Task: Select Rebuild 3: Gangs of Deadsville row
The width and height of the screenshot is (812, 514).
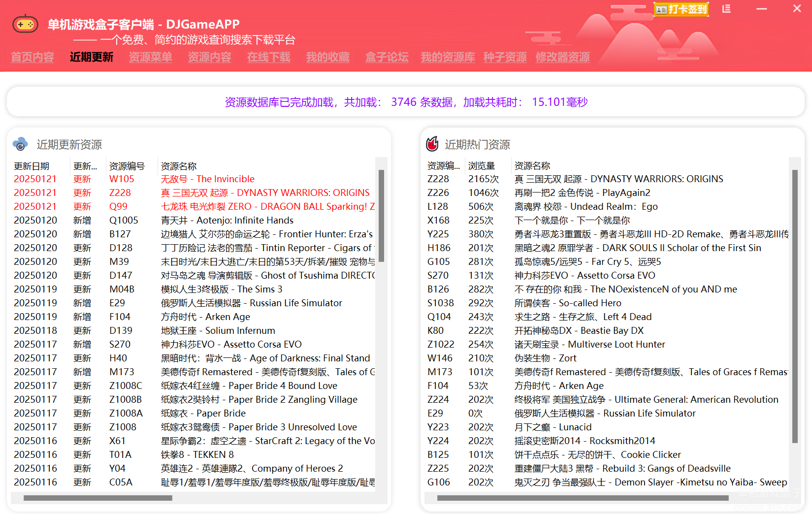Action: 607,468
